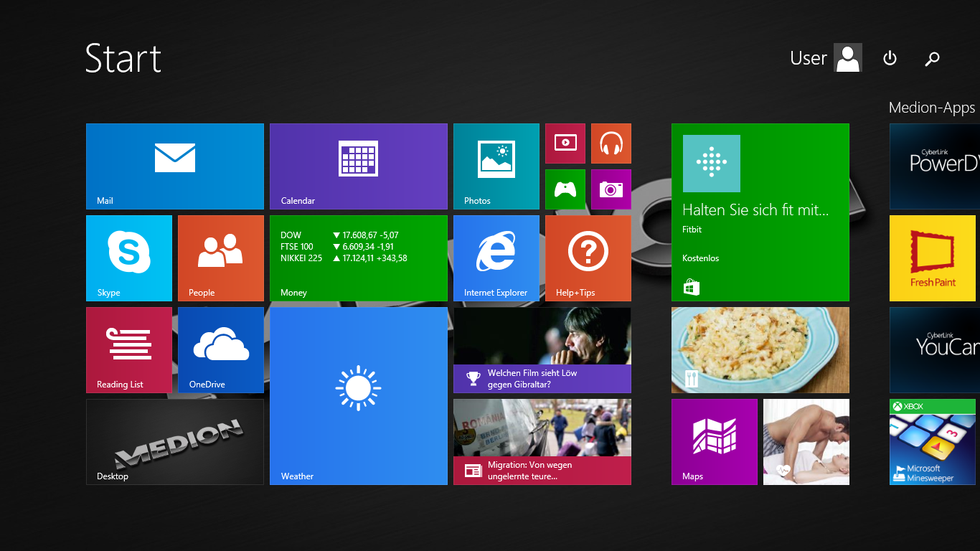980x551 pixels.
Task: Open the Calendar tile
Action: [359, 166]
